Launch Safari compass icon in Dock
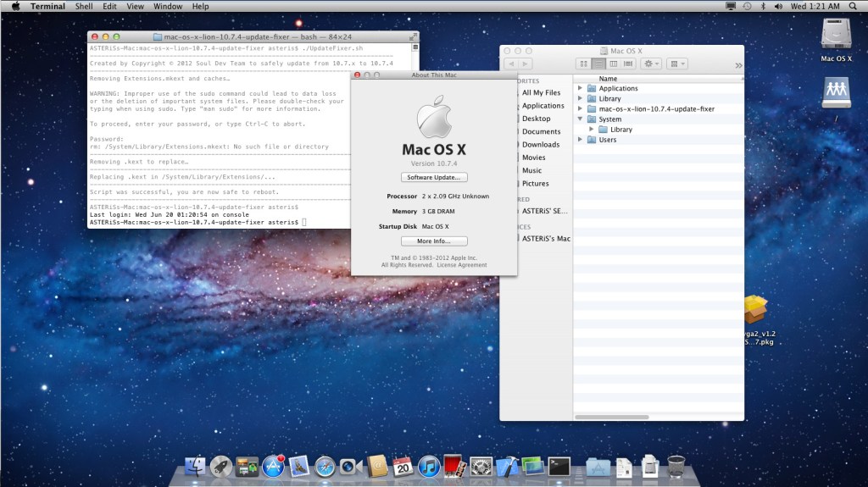868x487 pixels. pyautogui.click(x=325, y=467)
